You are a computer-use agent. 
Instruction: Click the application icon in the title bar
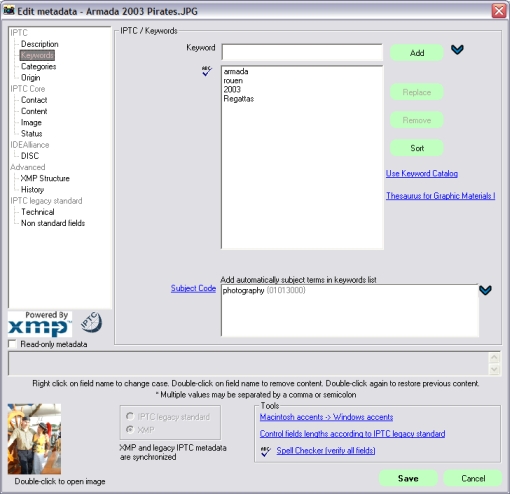coord(9,11)
